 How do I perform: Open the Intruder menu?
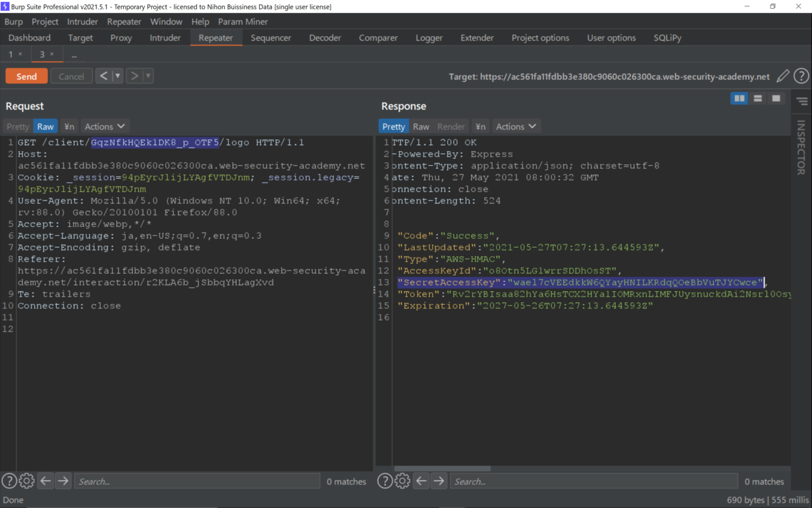coord(83,22)
